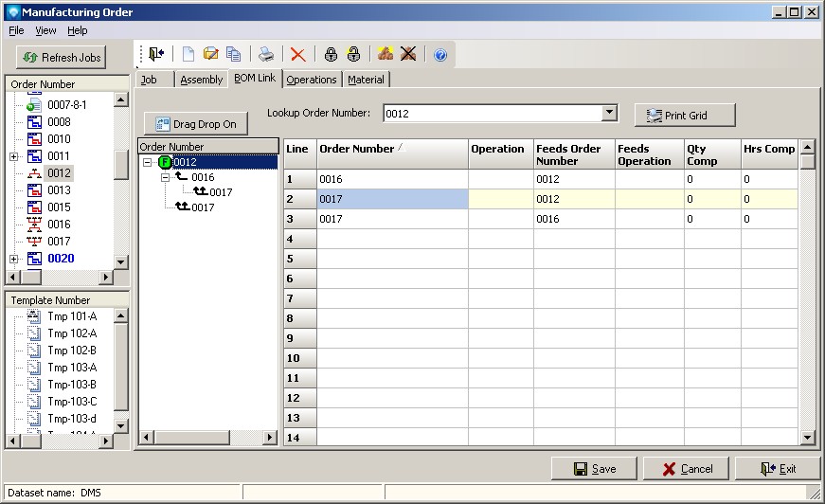Click BOM tree horizontal scroll right arrow
Viewport: 825px width, 504px height.
point(270,437)
